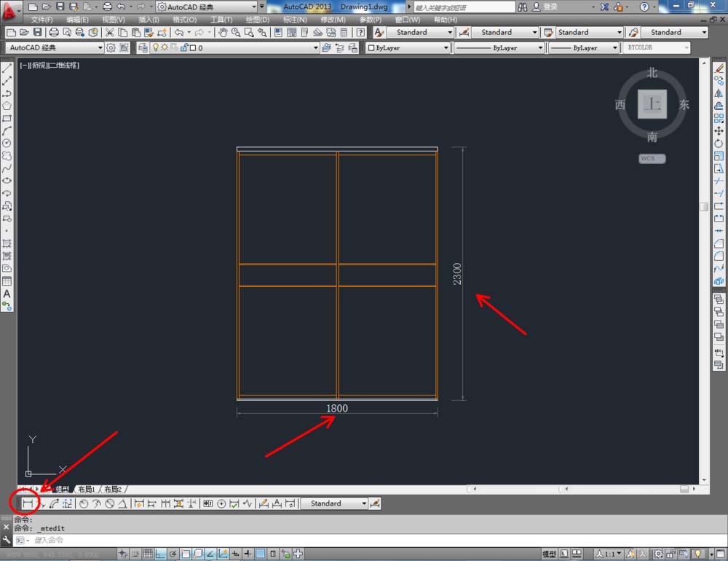Expand the text style Standard dropdown
Viewport: 728px width, 561px height.
point(419,32)
